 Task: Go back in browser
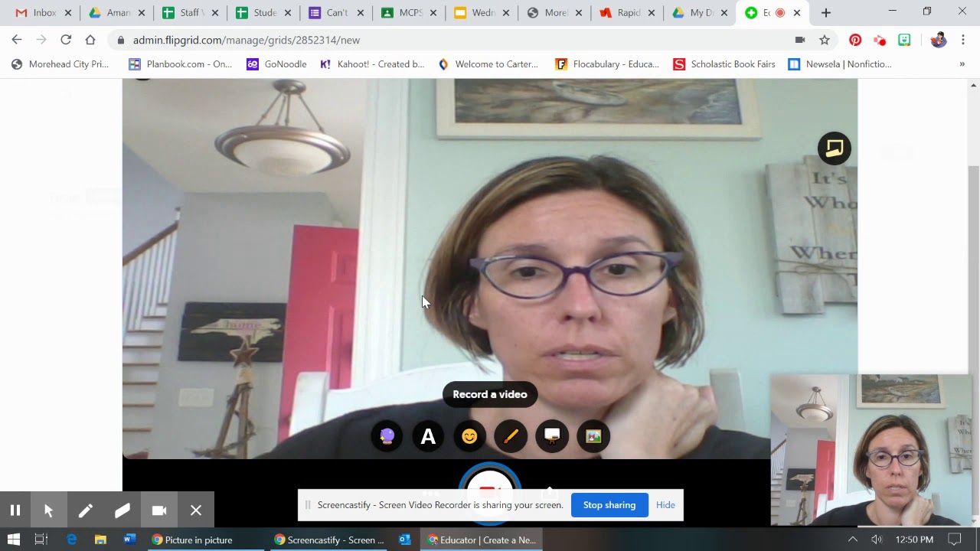coord(17,40)
